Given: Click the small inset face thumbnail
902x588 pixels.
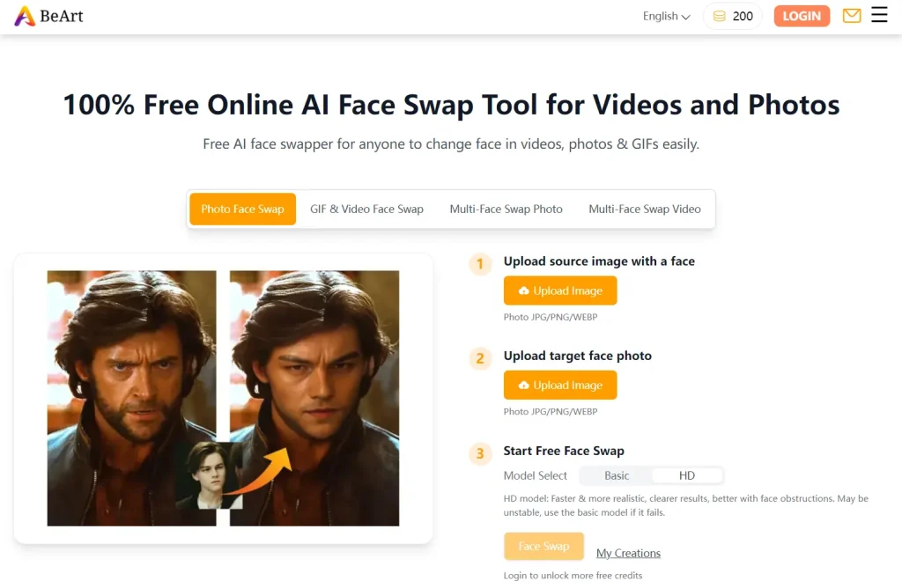Looking at the screenshot, I should coord(210,476).
